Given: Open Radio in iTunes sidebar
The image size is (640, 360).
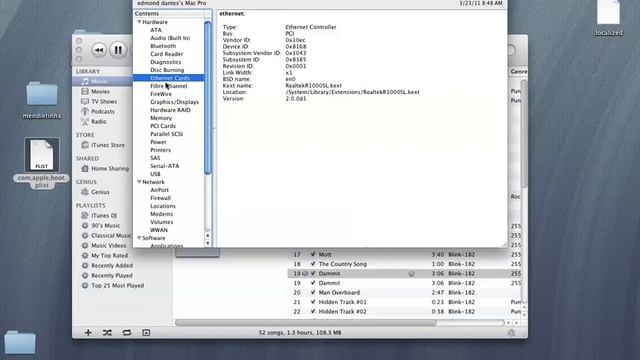Looking at the screenshot, I should click(x=98, y=121).
